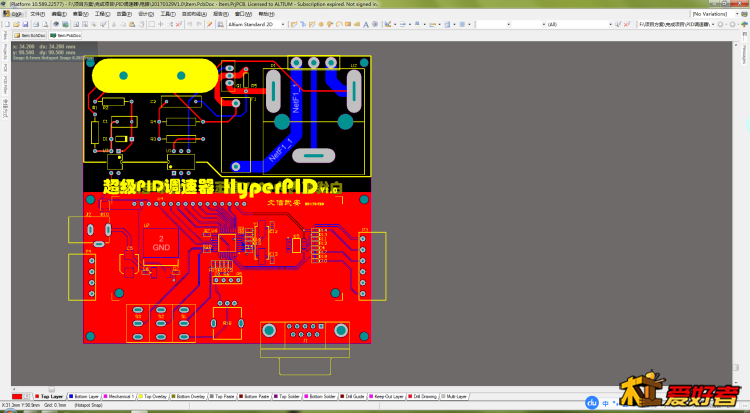750x413 pixels.
Task: Click the Copy icon in toolbar
Action: [122, 24]
